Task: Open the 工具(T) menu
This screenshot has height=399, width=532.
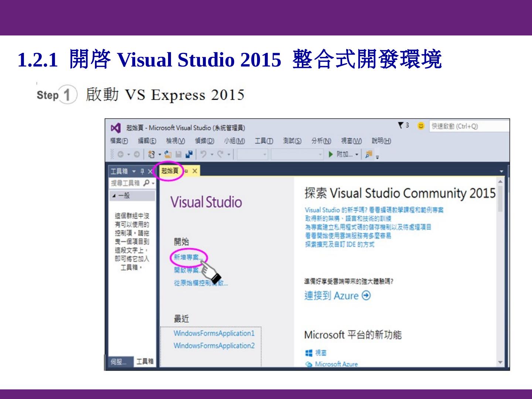Action: pos(264,141)
